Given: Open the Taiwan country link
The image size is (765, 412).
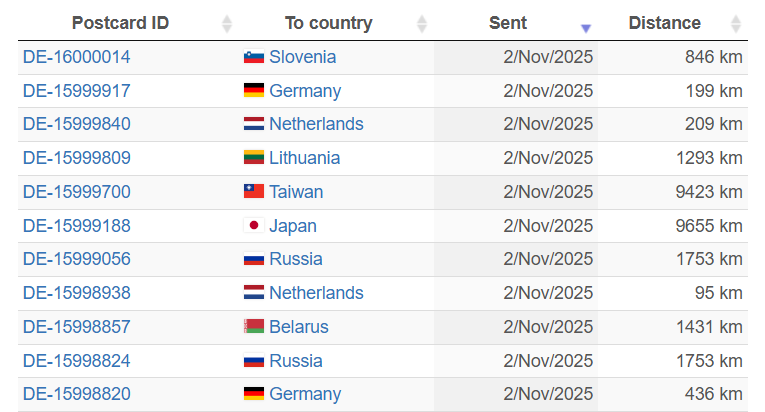Looking at the screenshot, I should pyautogui.click(x=296, y=192).
